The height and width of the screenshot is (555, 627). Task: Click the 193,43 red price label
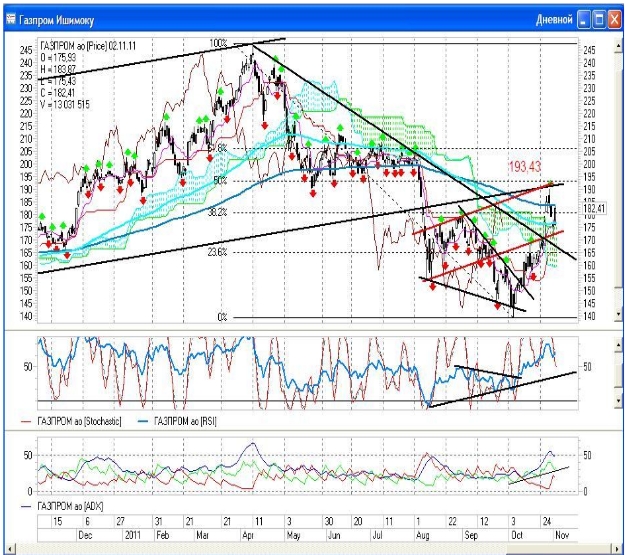(x=525, y=167)
